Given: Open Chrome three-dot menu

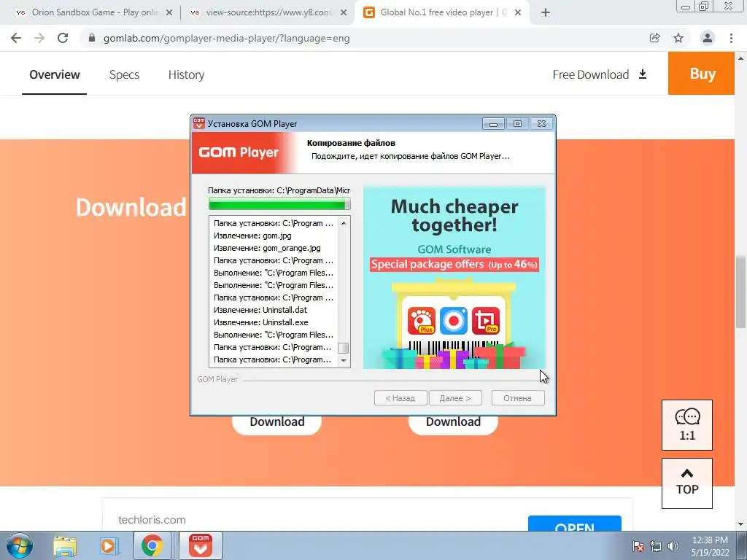Looking at the screenshot, I should 731,38.
